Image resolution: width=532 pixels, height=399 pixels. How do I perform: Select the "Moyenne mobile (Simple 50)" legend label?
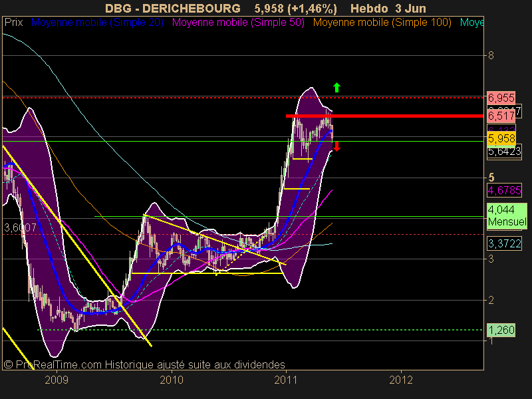(x=238, y=23)
